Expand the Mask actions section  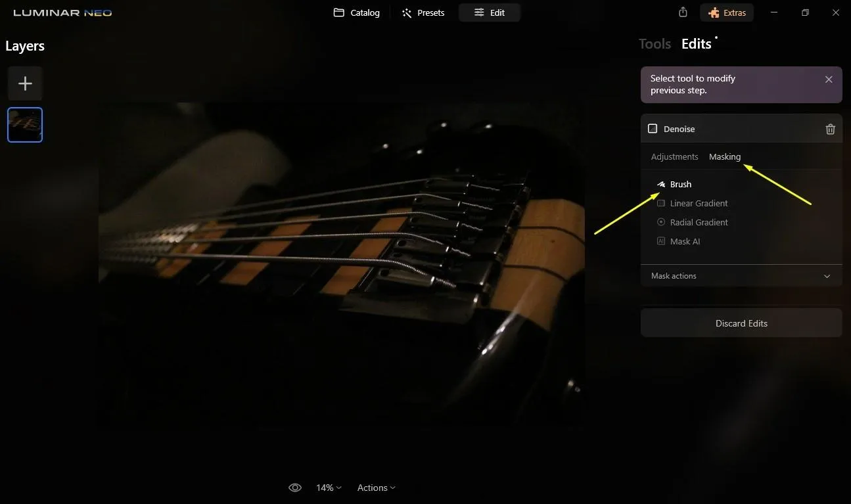tap(827, 276)
